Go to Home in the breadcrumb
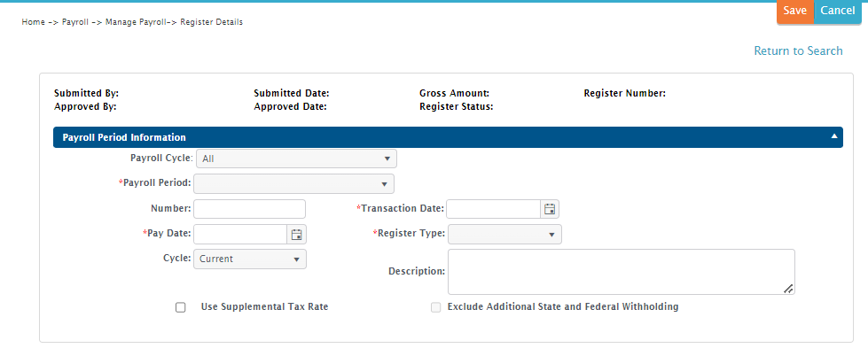 (x=33, y=22)
